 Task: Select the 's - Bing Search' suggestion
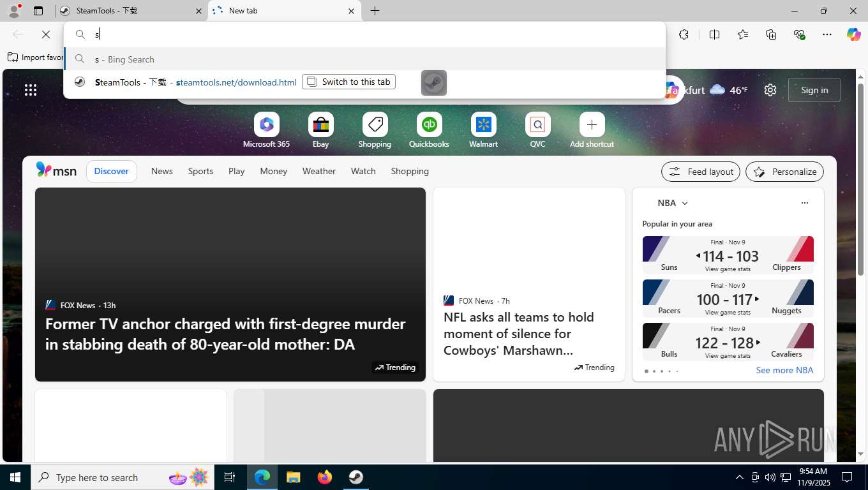point(365,59)
